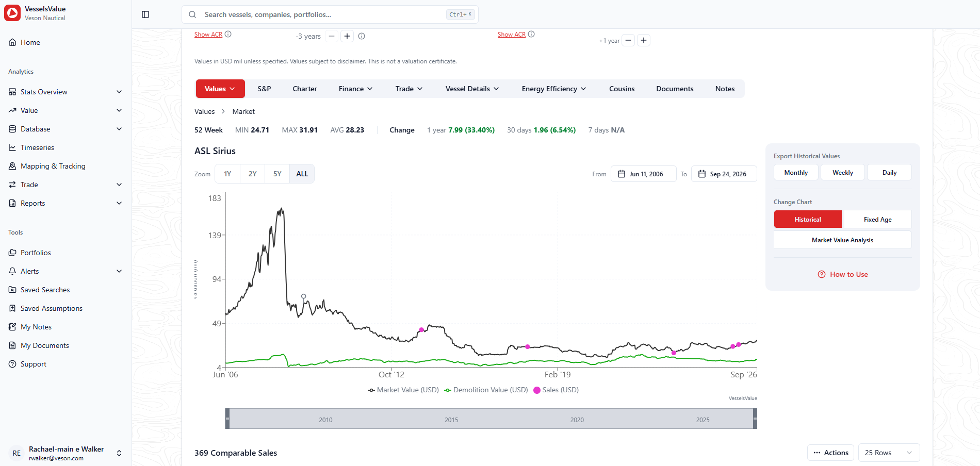Viewport: 980px width, 466px height.
Task: Decrease the -3 years value with minus
Action: pos(332,36)
